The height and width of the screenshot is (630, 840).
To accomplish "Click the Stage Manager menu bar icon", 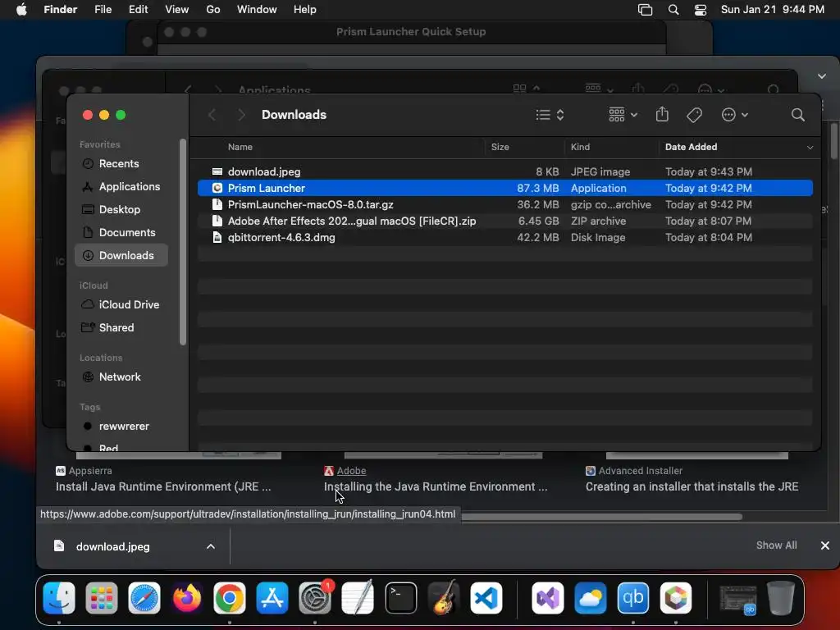I will pyautogui.click(x=645, y=10).
